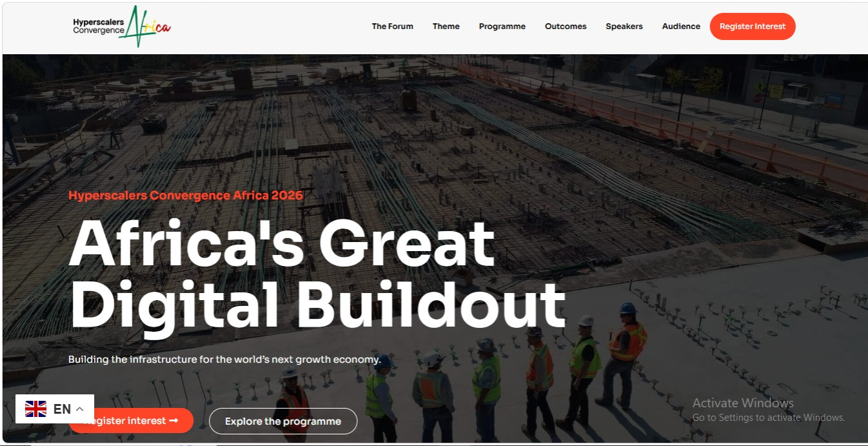Go to the Audience section
The width and height of the screenshot is (868, 446).
[681, 26]
